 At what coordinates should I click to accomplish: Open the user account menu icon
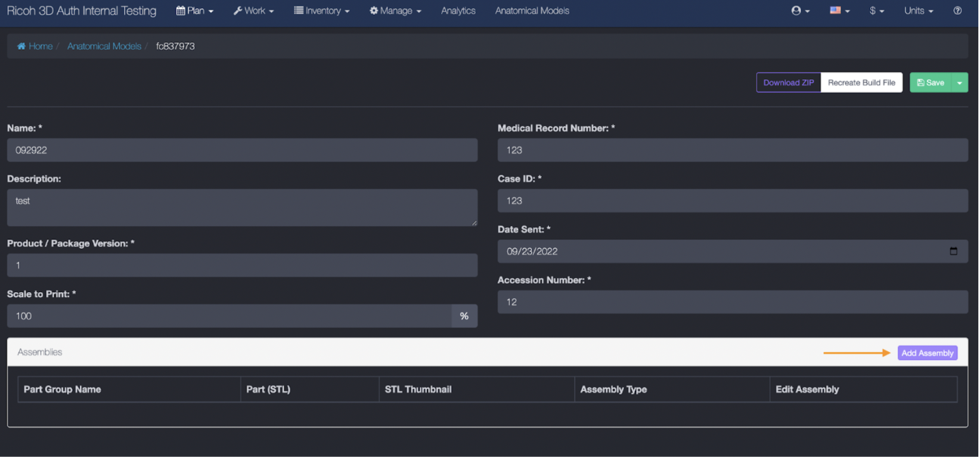(x=799, y=11)
